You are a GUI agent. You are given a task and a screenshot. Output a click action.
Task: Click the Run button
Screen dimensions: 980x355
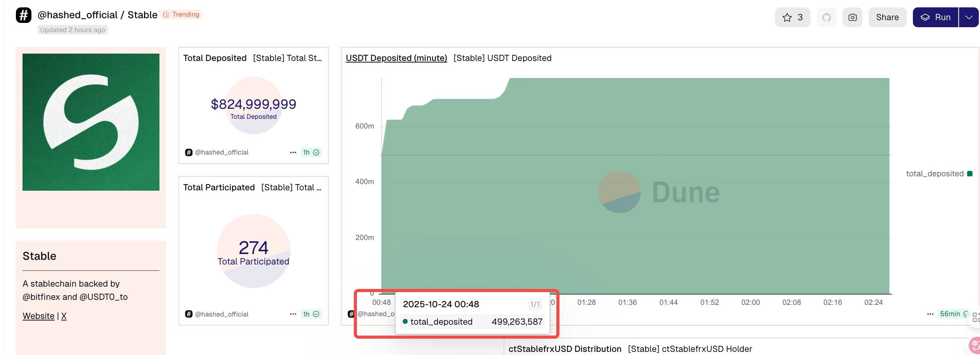(x=935, y=17)
